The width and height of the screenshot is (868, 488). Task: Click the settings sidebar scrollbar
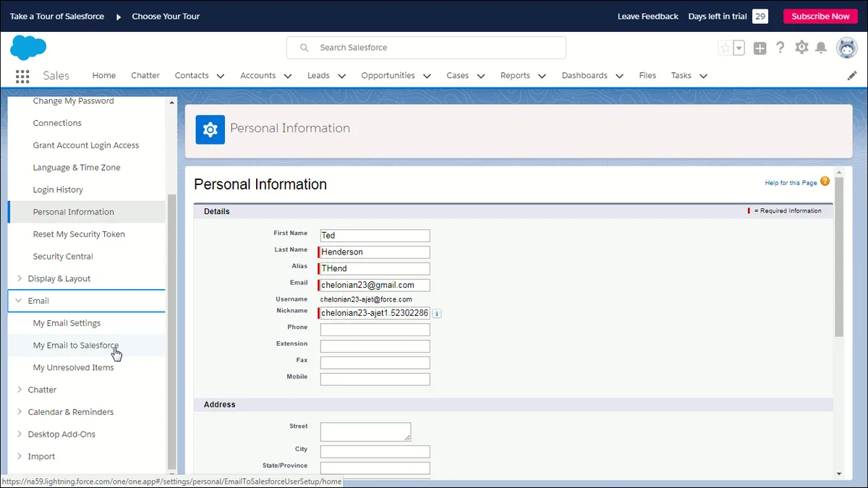[x=171, y=332]
